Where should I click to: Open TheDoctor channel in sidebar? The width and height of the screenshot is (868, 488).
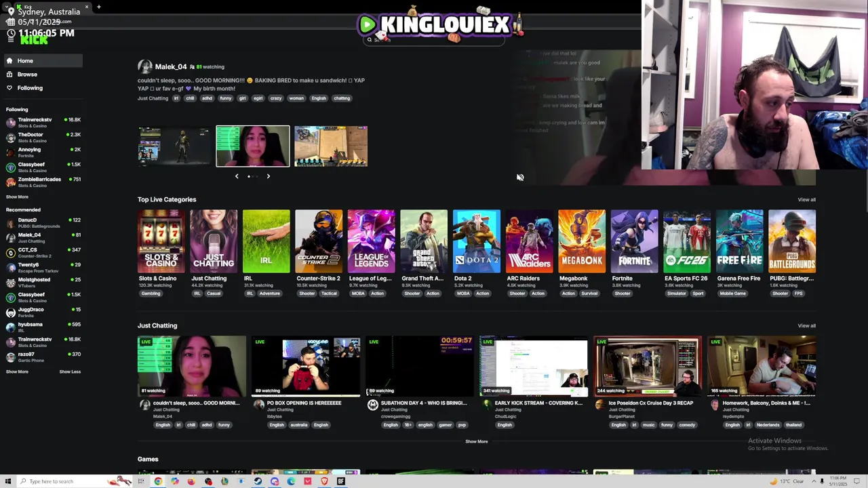[x=42, y=138]
